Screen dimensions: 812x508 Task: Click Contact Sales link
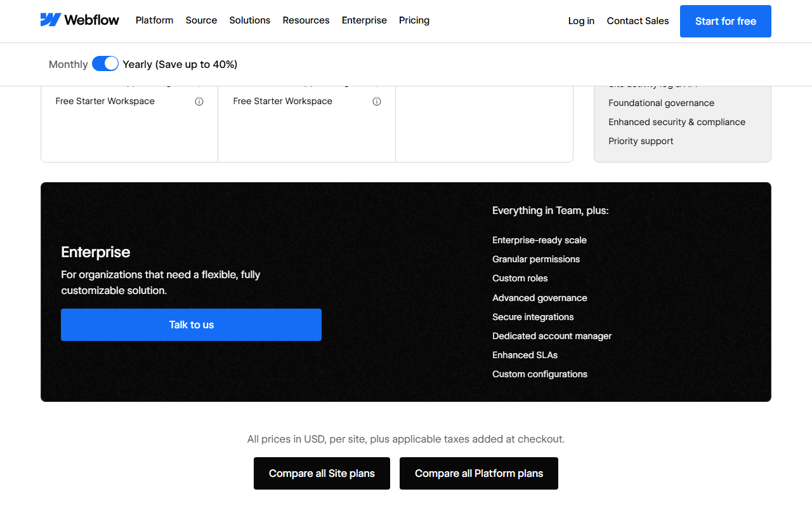pyautogui.click(x=638, y=21)
